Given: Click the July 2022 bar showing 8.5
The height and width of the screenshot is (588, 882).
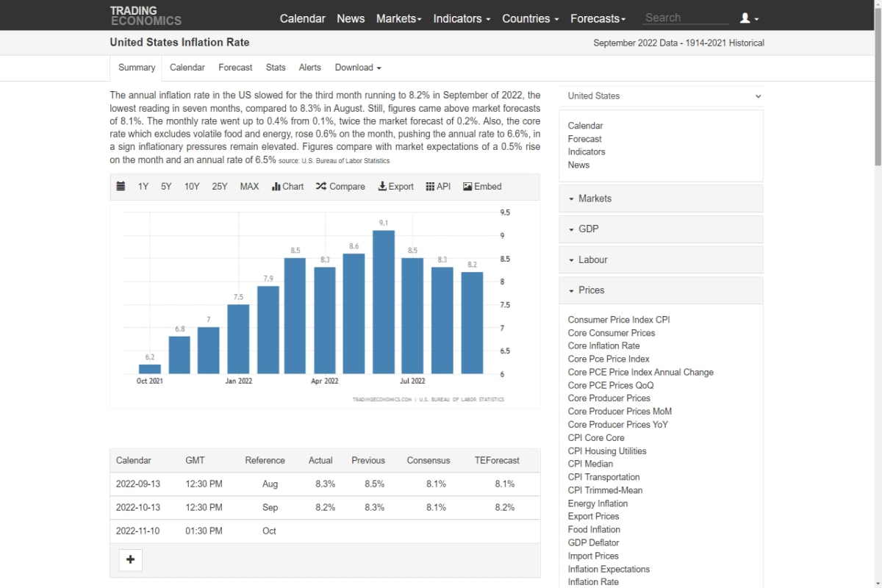Looking at the screenshot, I should 412,316.
